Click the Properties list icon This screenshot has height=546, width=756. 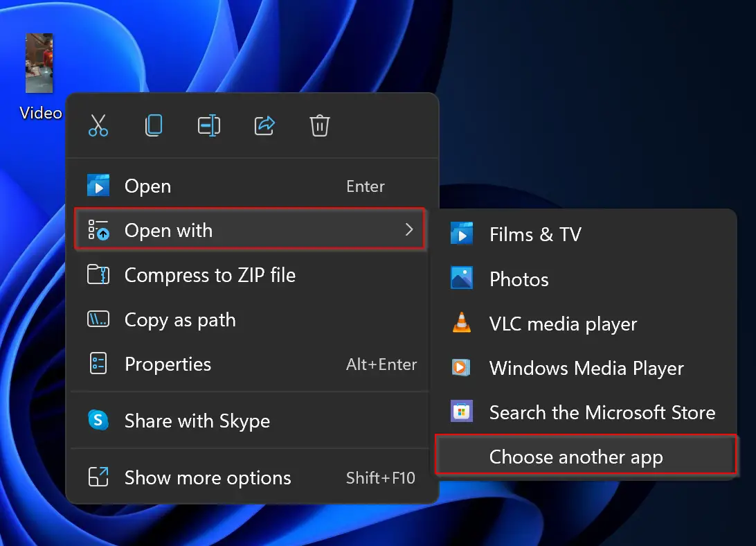(x=98, y=364)
